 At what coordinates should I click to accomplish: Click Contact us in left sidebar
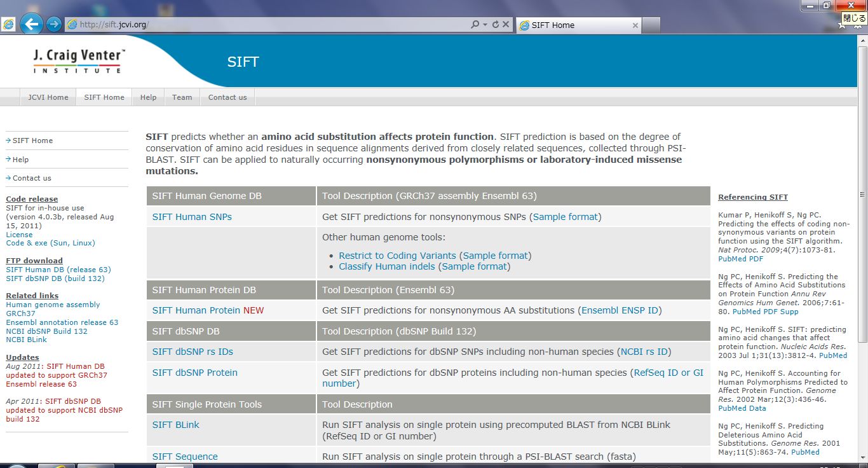click(x=32, y=178)
